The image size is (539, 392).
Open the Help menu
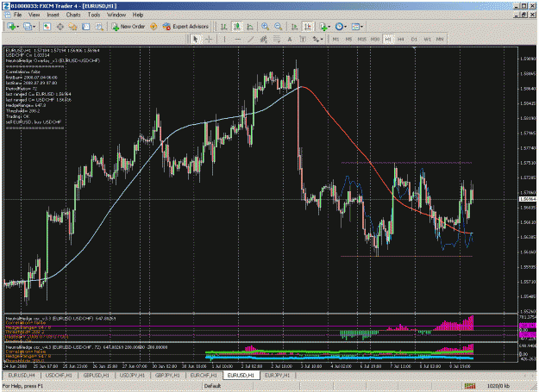[138, 15]
